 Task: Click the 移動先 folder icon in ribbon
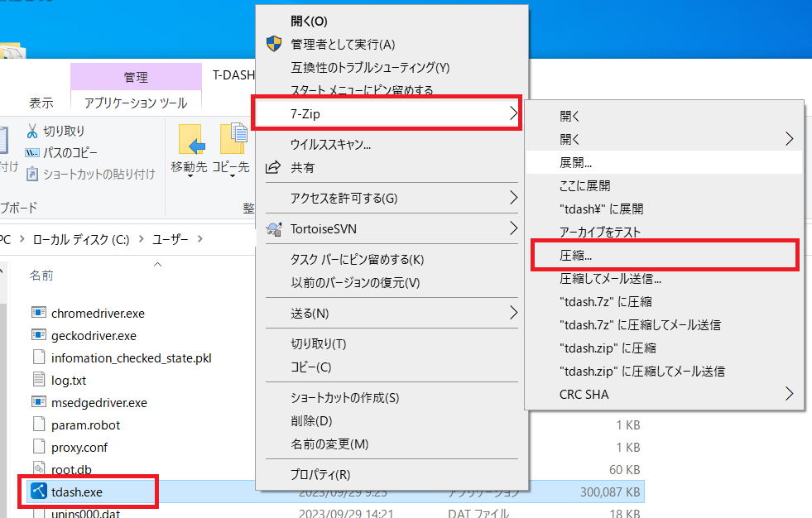pyautogui.click(x=190, y=141)
